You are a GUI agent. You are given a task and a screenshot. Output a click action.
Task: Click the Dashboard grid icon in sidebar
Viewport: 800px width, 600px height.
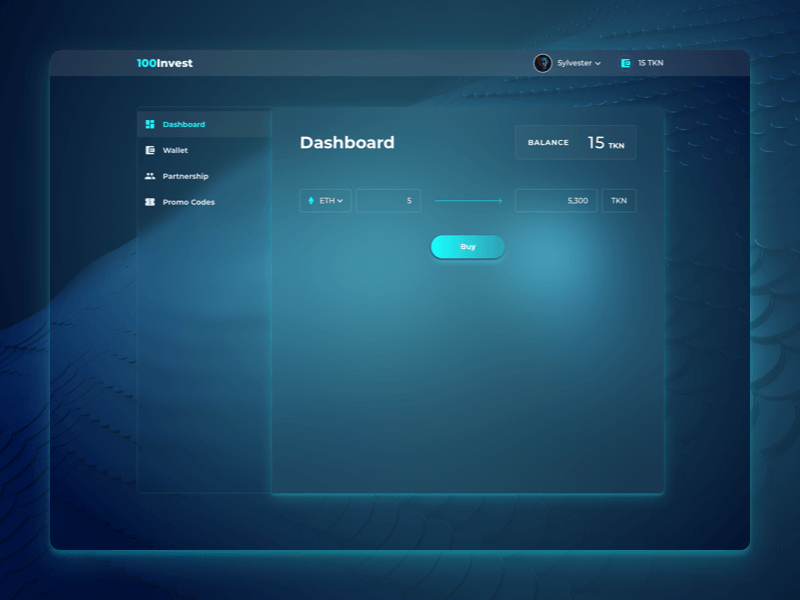tap(150, 124)
